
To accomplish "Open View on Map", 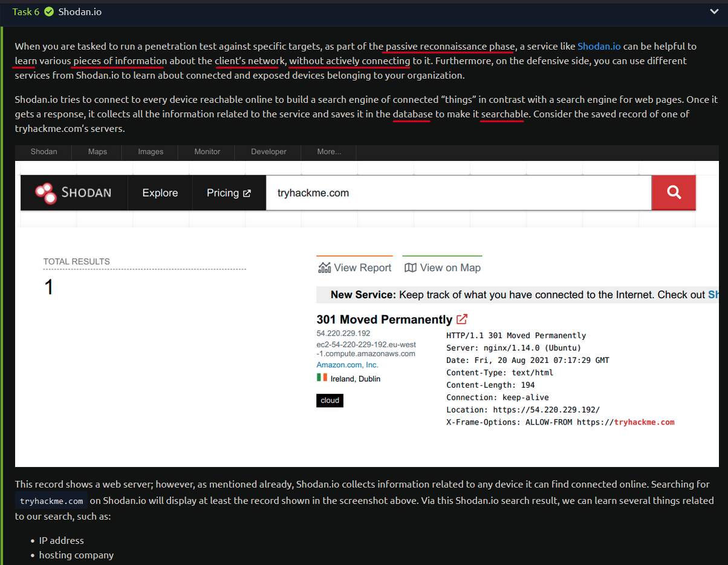I will tap(443, 267).
